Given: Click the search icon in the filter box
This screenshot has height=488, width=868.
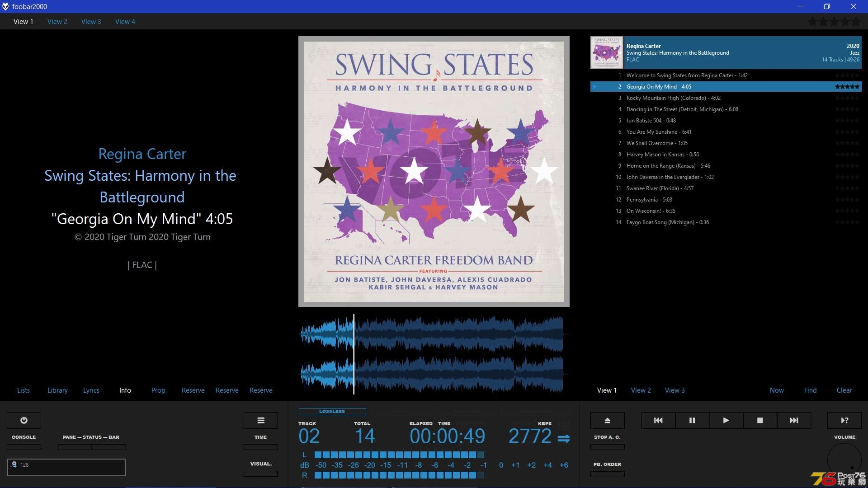Looking at the screenshot, I should coord(14,465).
